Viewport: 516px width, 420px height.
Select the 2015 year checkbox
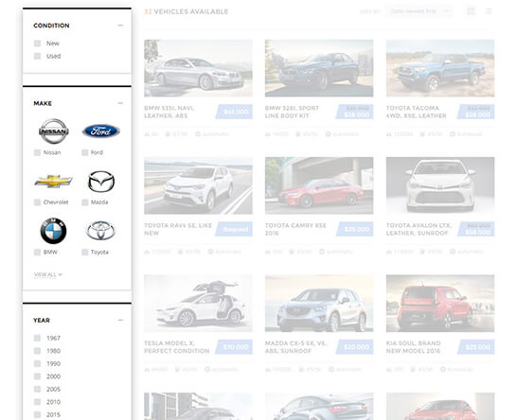37,415
